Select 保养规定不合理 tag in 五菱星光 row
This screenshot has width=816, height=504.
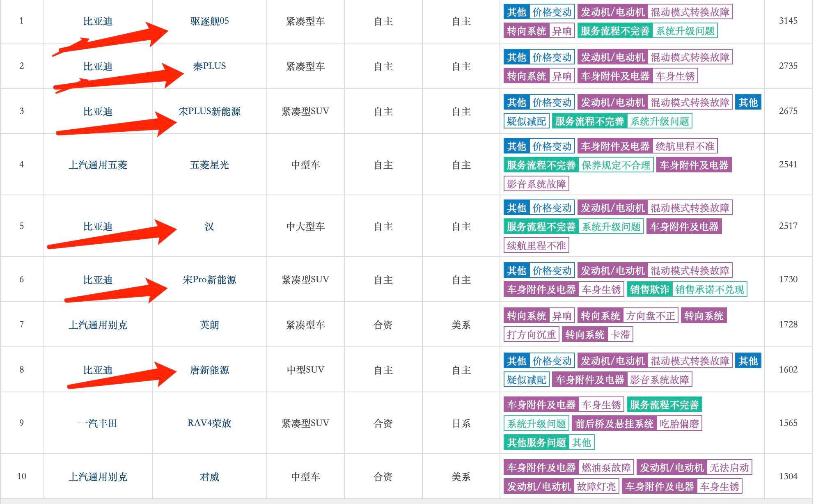(616, 165)
